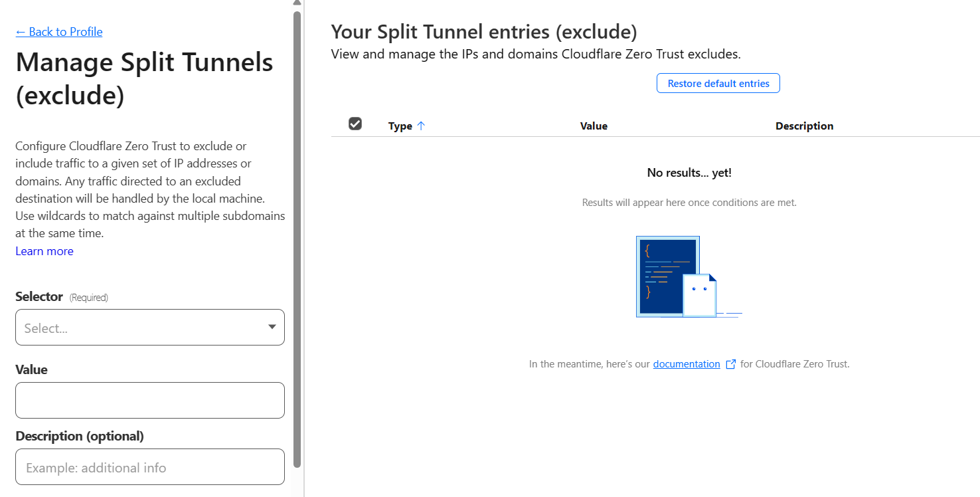
Task: Go back via the Back to Profile link
Action: (x=59, y=32)
